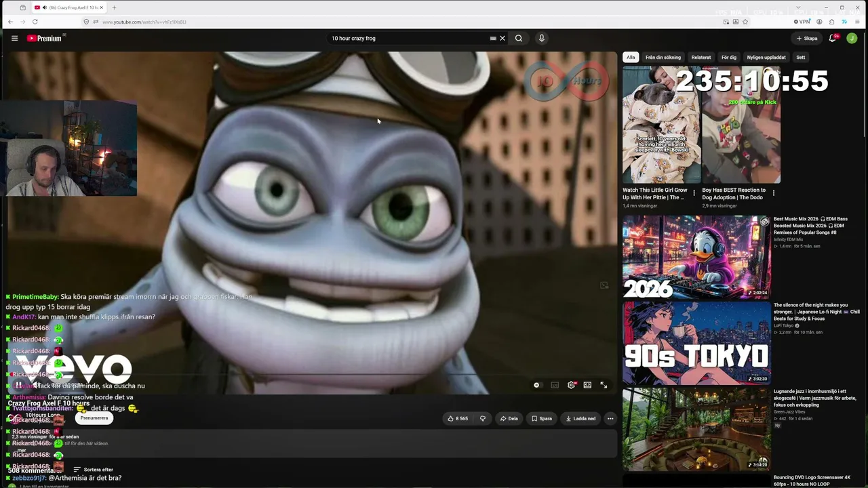This screenshot has width=868, height=488.
Task: Open options for Watch This Little Girl short
Action: 694,193
